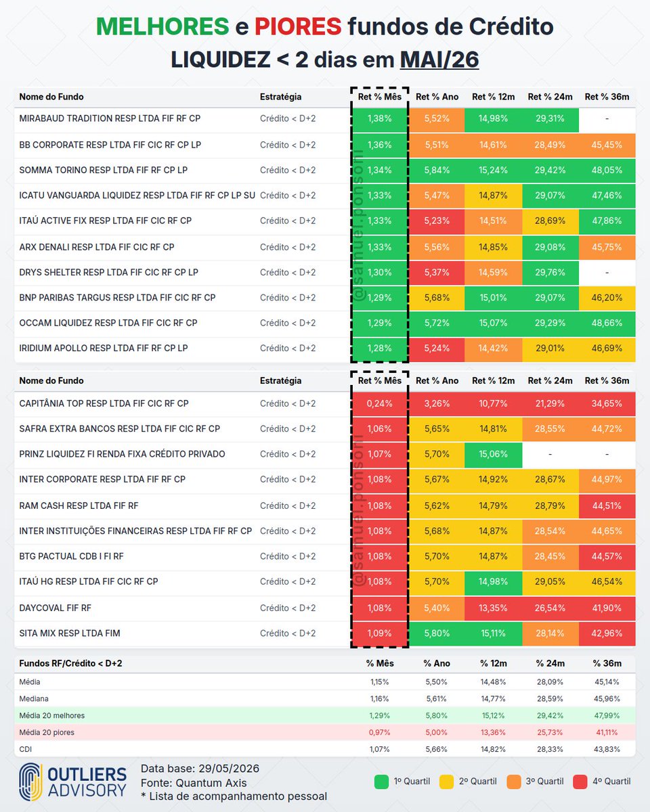Select the DAYCOVAL FIF RF fund name
Screen dimensions: 650x812
(x=55, y=608)
